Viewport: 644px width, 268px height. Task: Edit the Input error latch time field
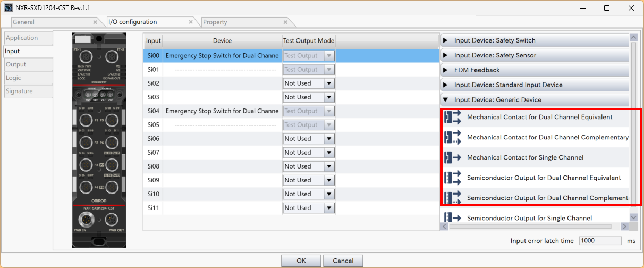pos(600,241)
